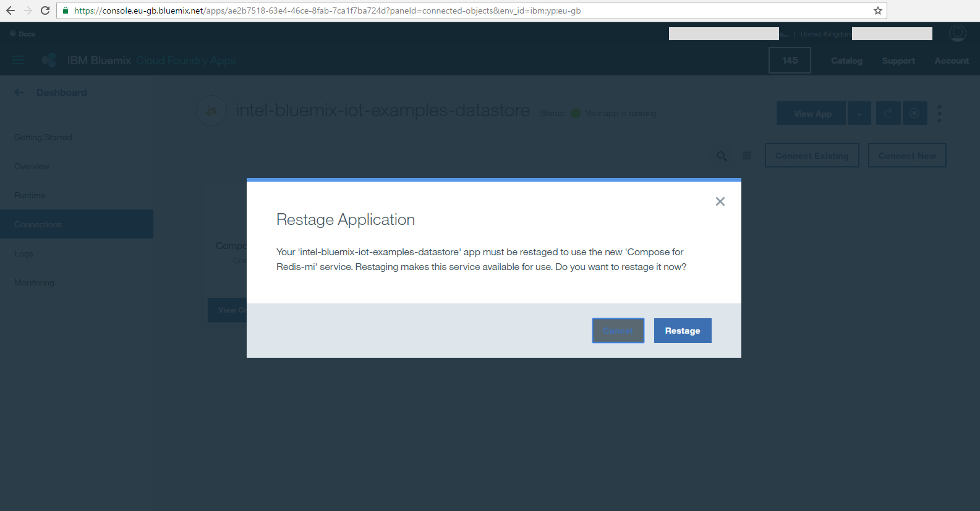This screenshot has height=511, width=980.
Task: Open the user profile avatar
Action: [957, 33]
